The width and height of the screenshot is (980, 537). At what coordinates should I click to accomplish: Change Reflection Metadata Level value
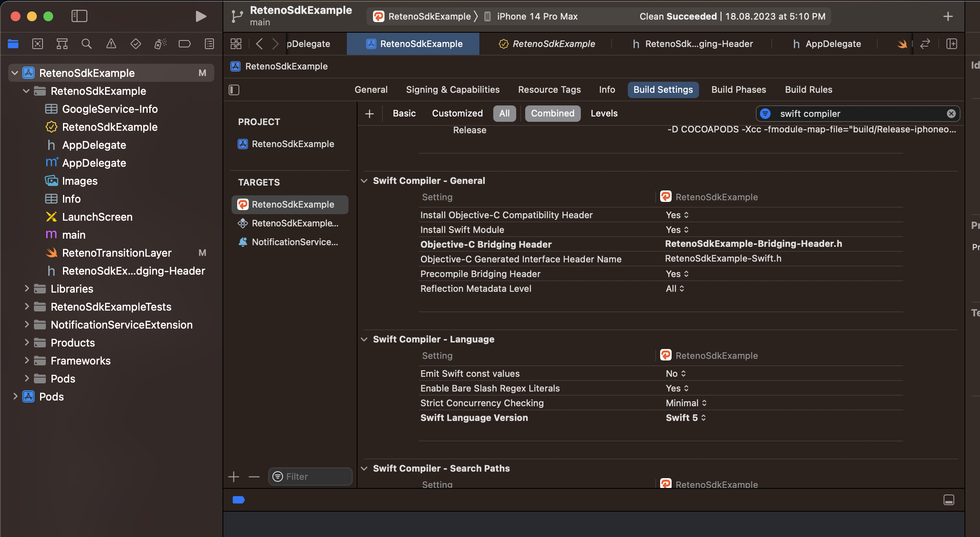pos(675,289)
